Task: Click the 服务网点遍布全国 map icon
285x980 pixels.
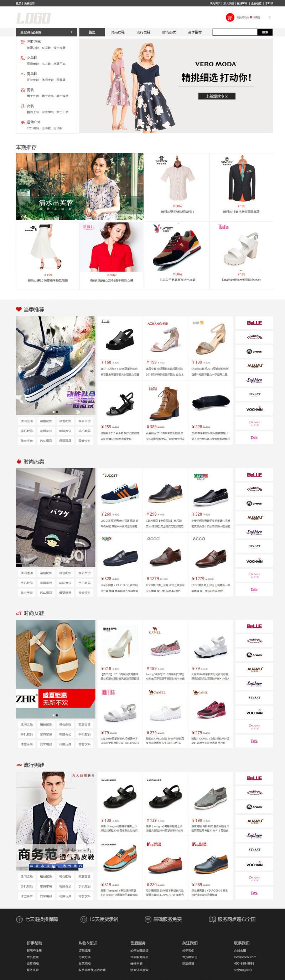Action: (x=212, y=919)
